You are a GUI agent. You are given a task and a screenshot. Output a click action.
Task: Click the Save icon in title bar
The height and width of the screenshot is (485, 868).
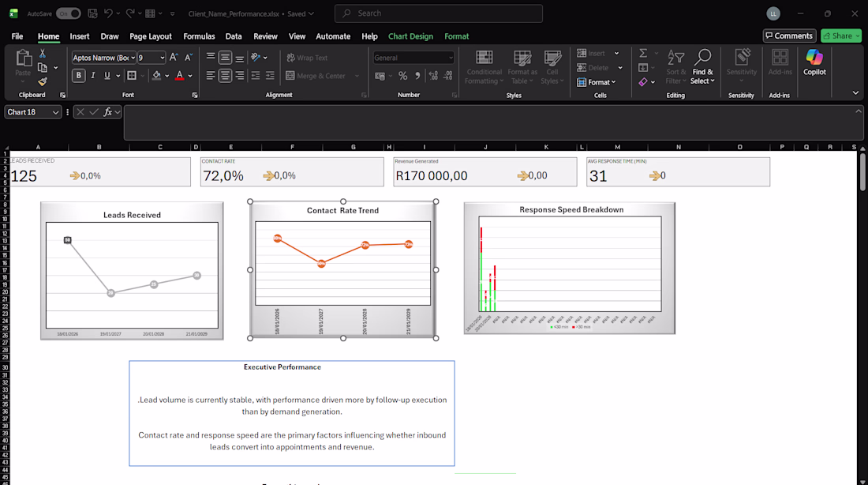click(x=92, y=13)
